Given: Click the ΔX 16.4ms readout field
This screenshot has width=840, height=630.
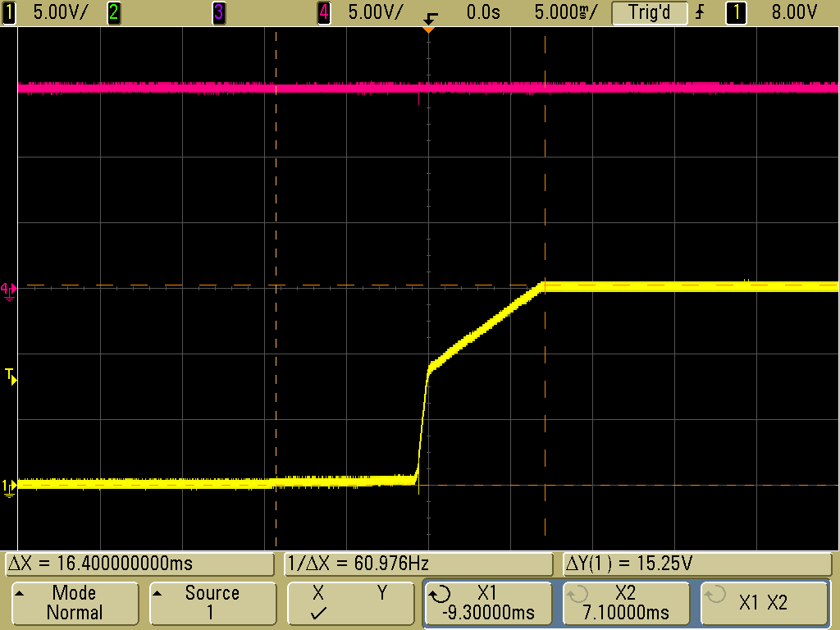Looking at the screenshot, I should (139, 564).
